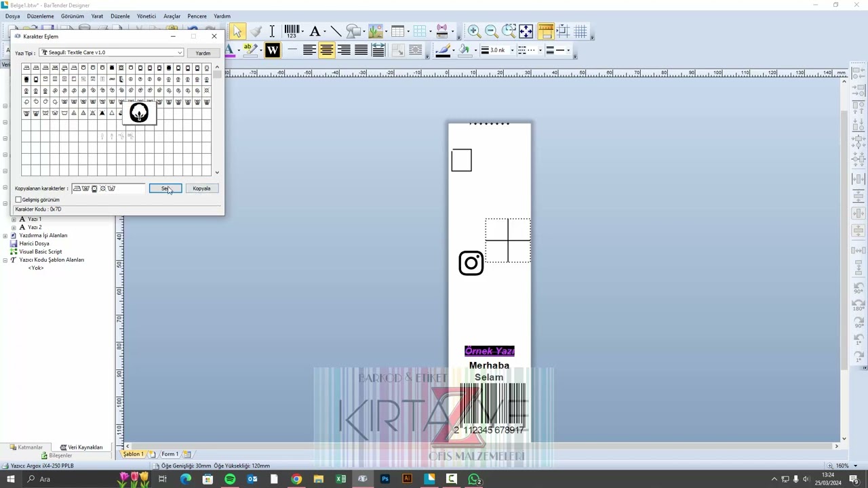Align text to the left
This screenshot has height=488, width=868.
(309, 50)
